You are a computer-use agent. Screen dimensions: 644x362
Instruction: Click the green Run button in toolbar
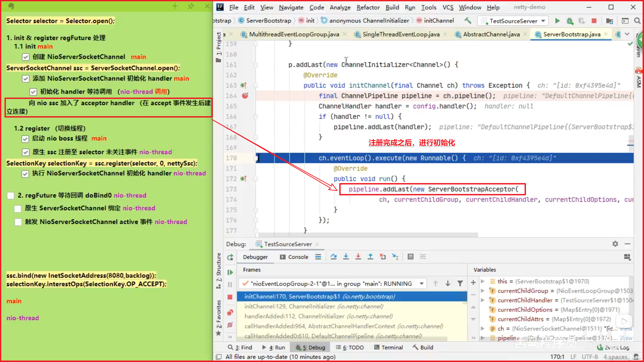pos(557,21)
